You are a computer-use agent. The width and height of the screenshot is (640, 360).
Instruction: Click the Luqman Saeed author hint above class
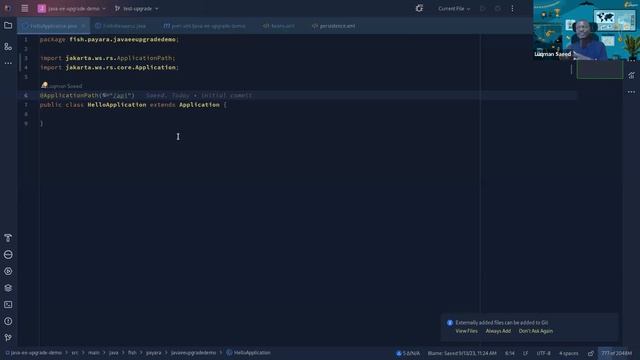click(65, 86)
